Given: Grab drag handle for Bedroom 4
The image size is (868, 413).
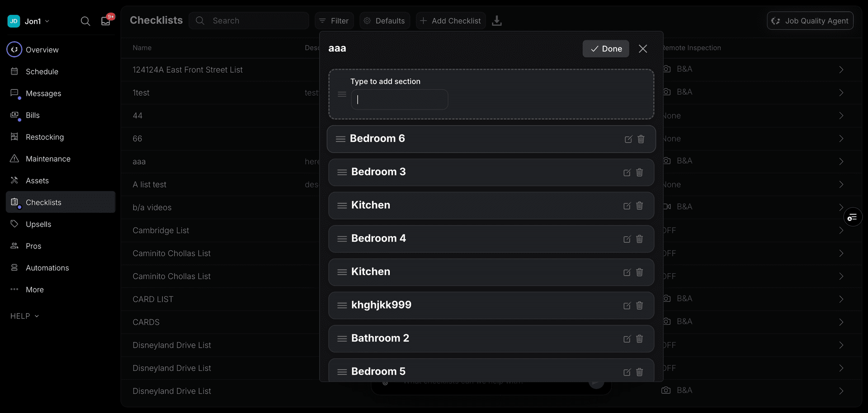Looking at the screenshot, I should coord(342,239).
